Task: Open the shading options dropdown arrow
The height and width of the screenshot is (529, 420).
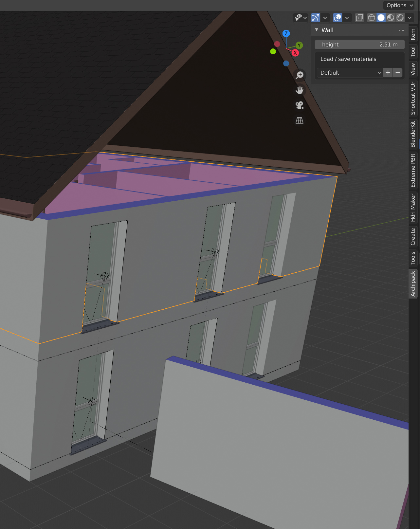Action: point(410,18)
